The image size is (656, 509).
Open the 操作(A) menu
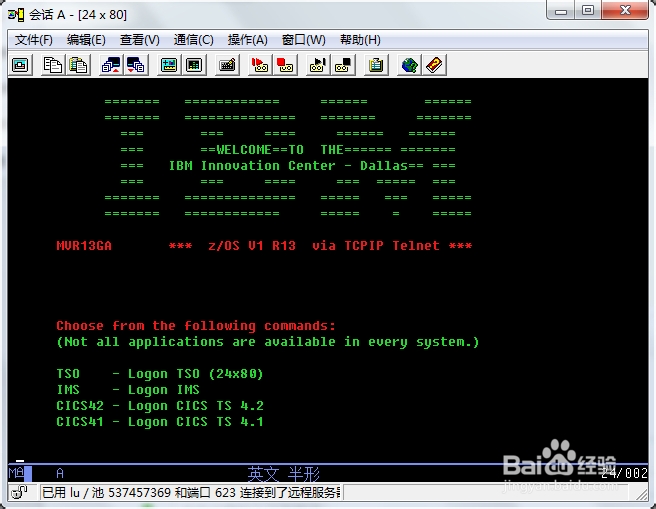tap(247, 40)
